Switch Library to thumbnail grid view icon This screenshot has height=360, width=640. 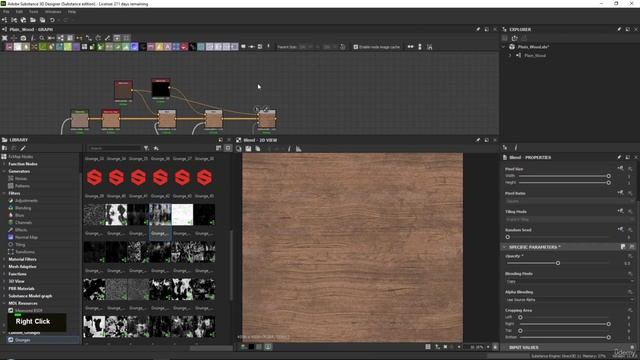tap(228, 148)
